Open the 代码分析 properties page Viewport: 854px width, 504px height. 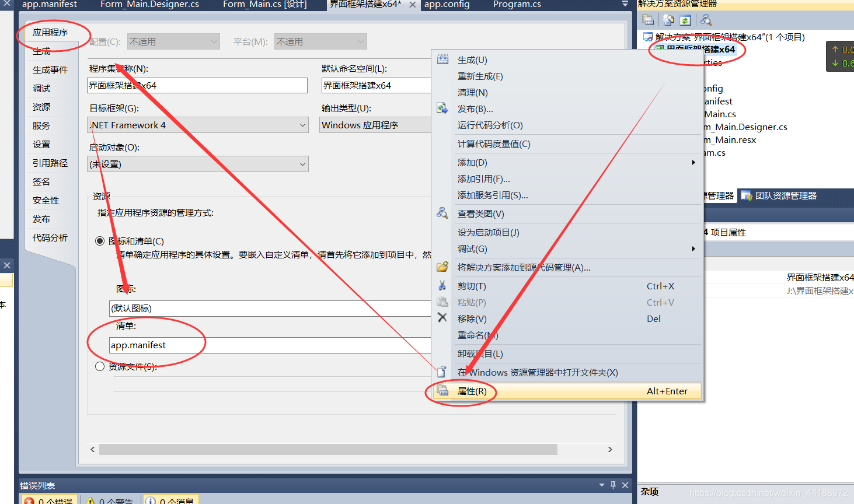50,238
